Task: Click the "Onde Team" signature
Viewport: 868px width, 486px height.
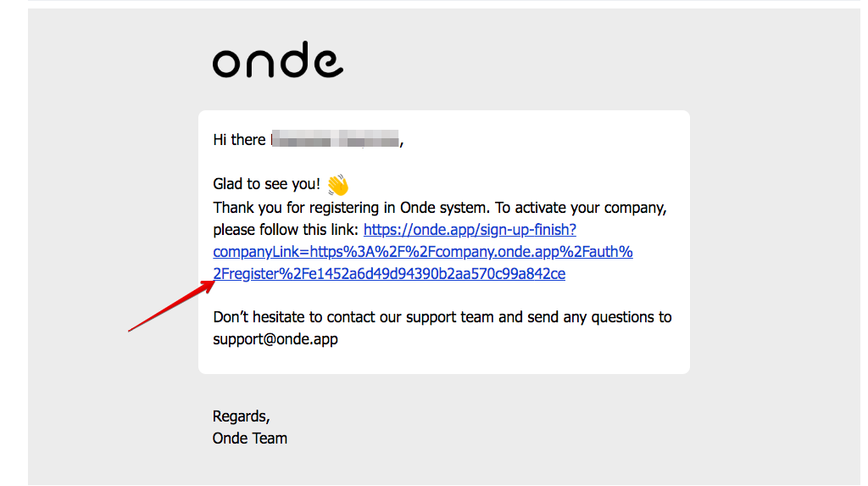Action: pyautogui.click(x=250, y=439)
